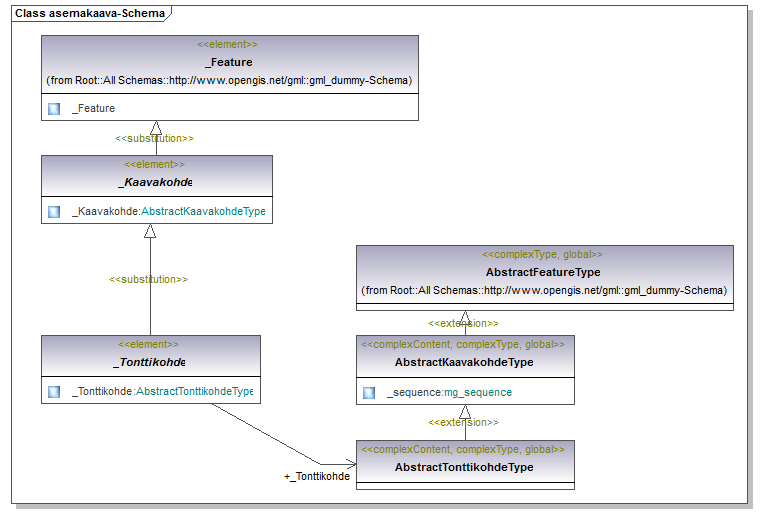Select the AbstractFeatureType class name
774x524 pixels.
click(x=543, y=272)
